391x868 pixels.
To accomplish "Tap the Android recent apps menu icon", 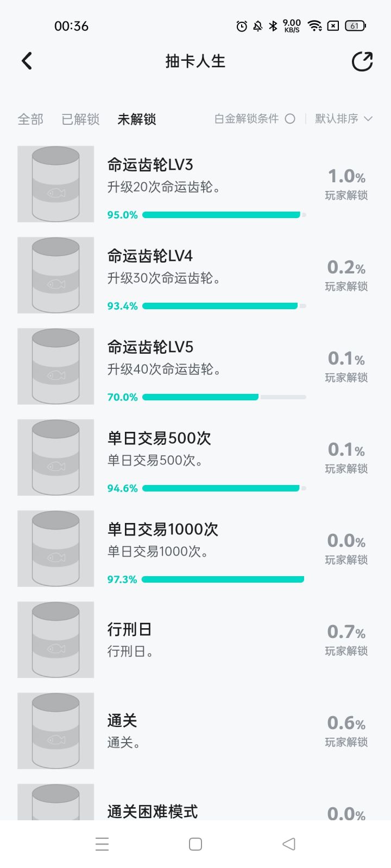I will pyautogui.click(x=102, y=844).
